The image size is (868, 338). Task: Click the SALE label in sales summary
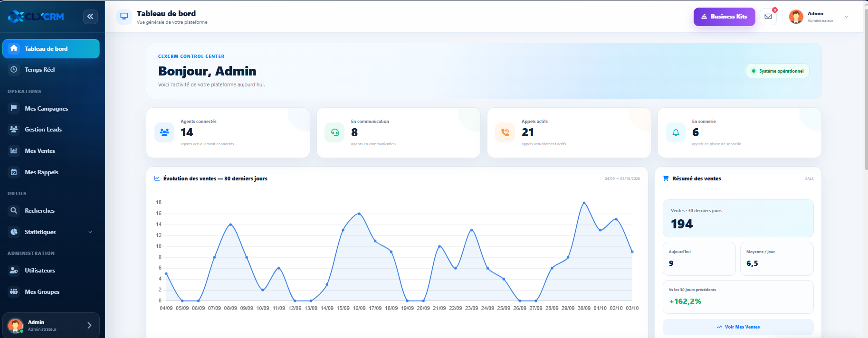pyautogui.click(x=810, y=179)
